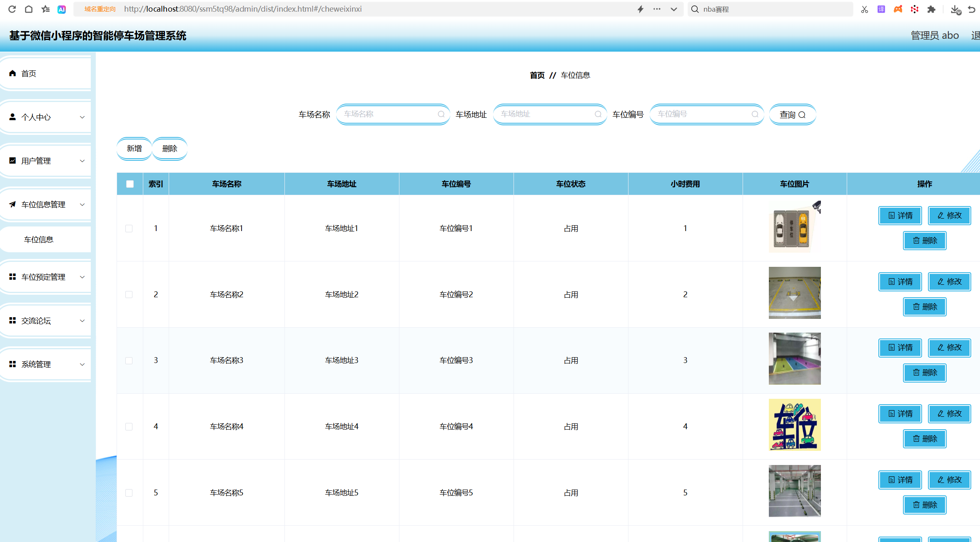The image size is (980, 542).
Task: Check the row checkbox for 车场名称5
Action: (129, 493)
